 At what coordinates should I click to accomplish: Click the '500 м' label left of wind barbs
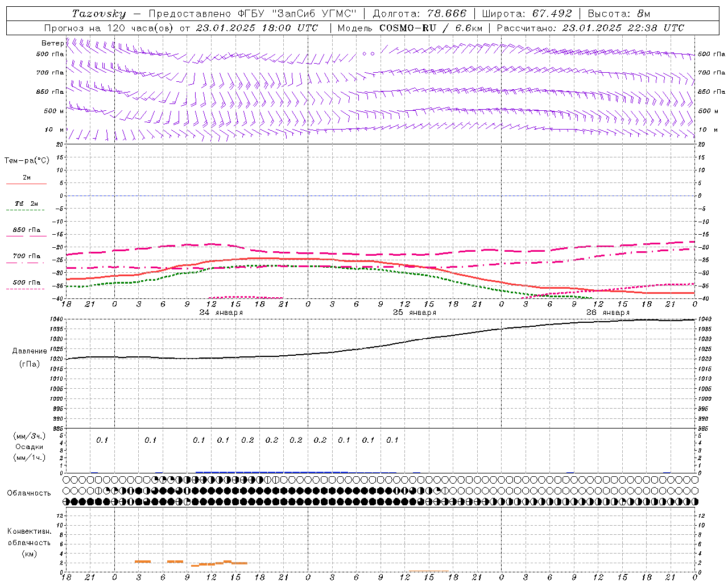(x=54, y=111)
